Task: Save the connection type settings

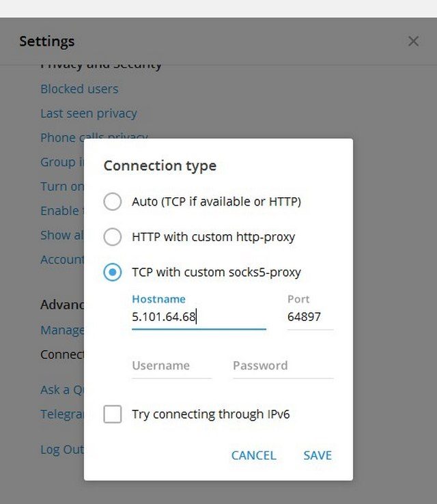Action: [x=318, y=455]
